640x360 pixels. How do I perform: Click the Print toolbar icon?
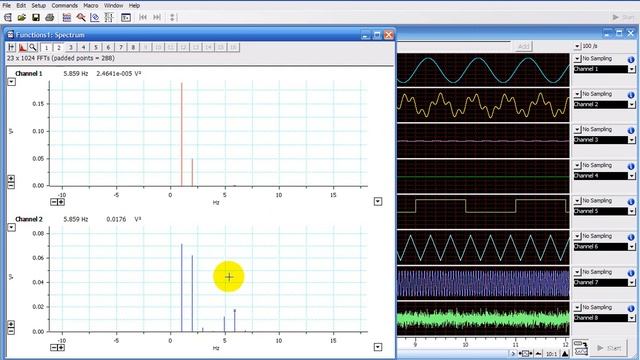[50, 17]
